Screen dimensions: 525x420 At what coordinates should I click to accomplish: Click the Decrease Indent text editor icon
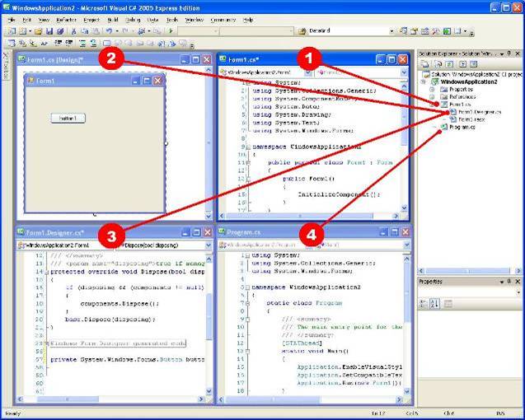tap(59, 43)
